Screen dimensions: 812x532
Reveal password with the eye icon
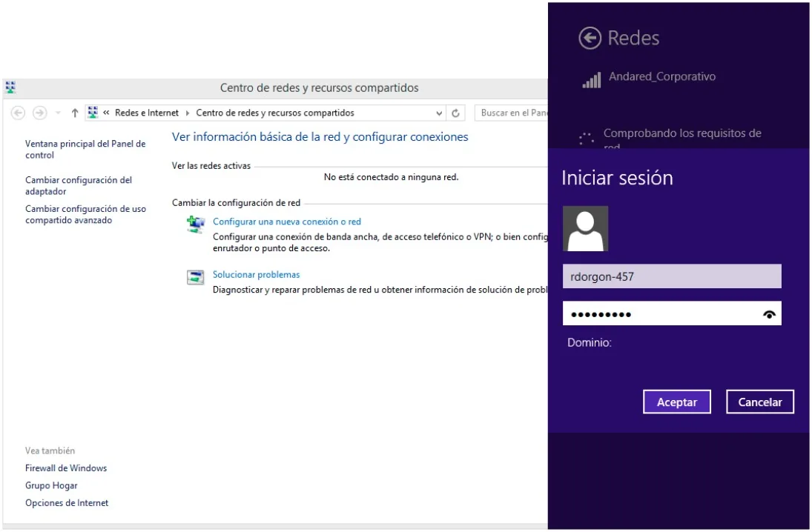pos(769,314)
